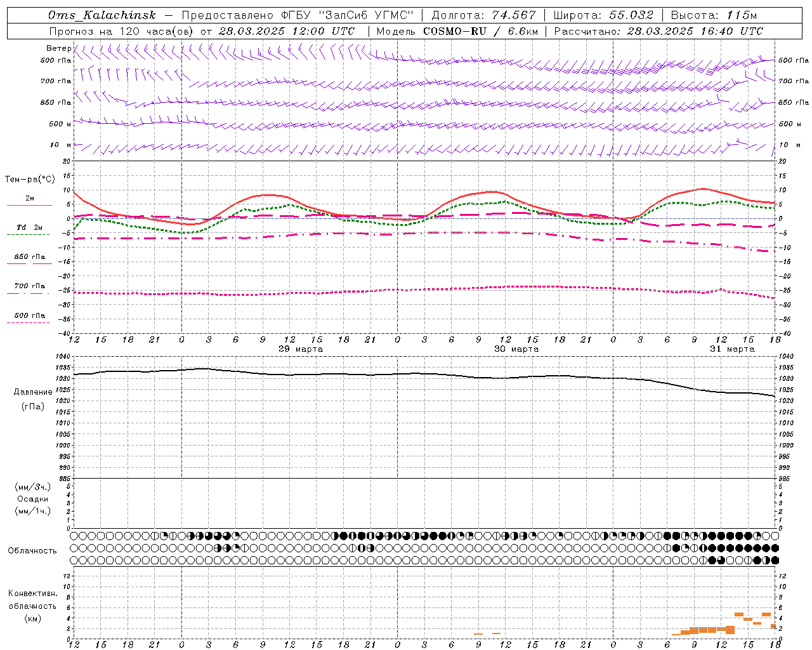Click the left 1000 pressure axis value
The height and width of the screenshot is (650, 812).
[62, 445]
